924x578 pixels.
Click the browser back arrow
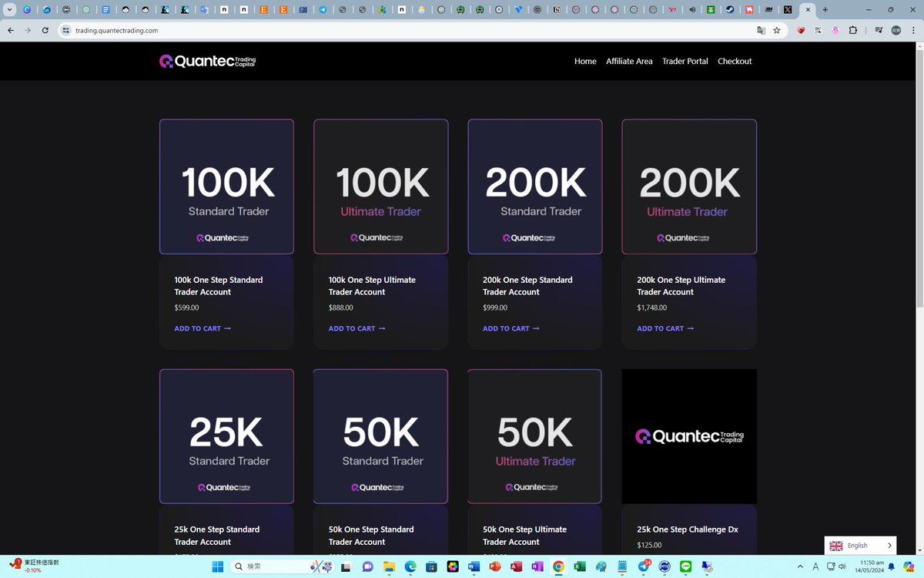click(10, 30)
